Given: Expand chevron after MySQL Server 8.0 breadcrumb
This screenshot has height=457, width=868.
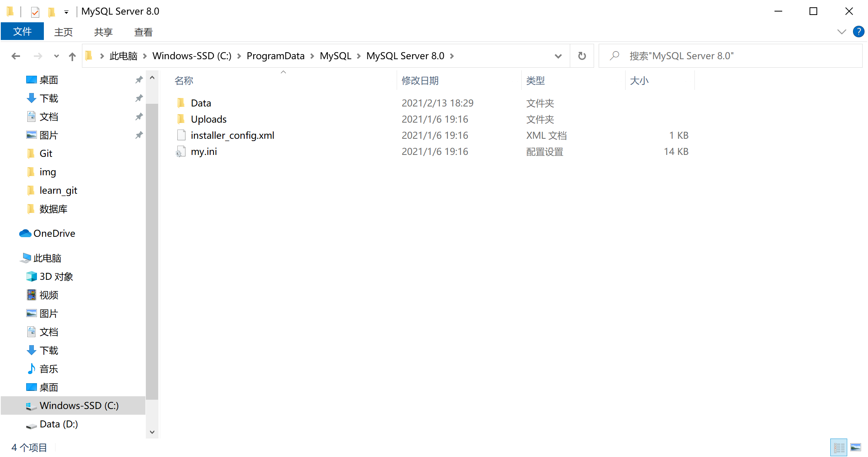Looking at the screenshot, I should [452, 56].
